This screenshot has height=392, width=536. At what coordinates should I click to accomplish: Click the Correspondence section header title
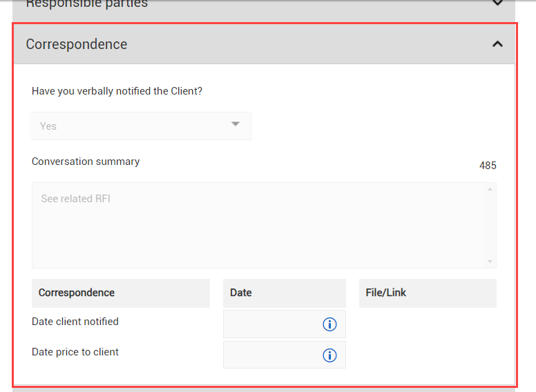(x=77, y=44)
